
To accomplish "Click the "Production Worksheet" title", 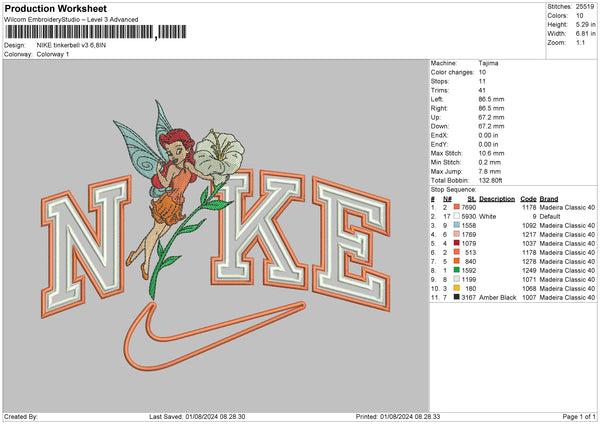I will [55, 8].
